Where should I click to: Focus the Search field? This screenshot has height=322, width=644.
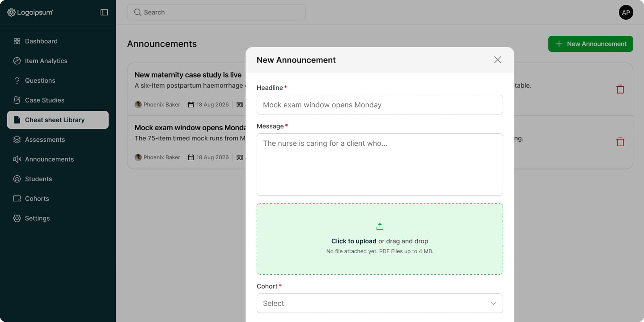point(216,12)
